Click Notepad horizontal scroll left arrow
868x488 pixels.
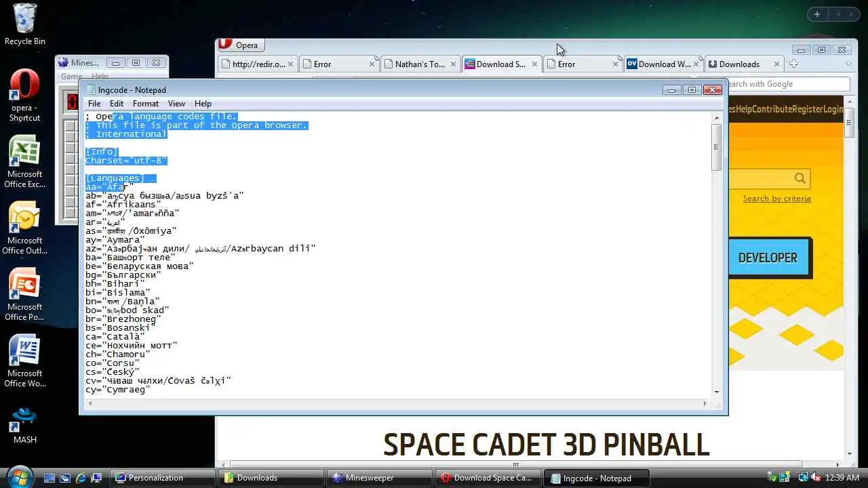tap(90, 403)
